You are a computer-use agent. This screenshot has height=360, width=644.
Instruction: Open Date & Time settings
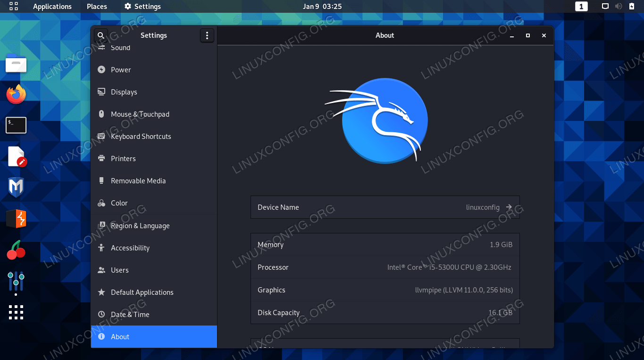point(154,315)
